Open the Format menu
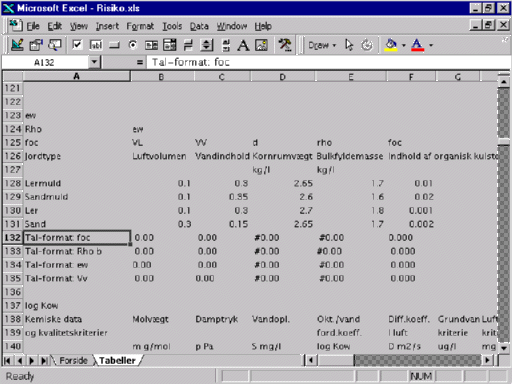This screenshot has width=512, height=384. tap(140, 26)
